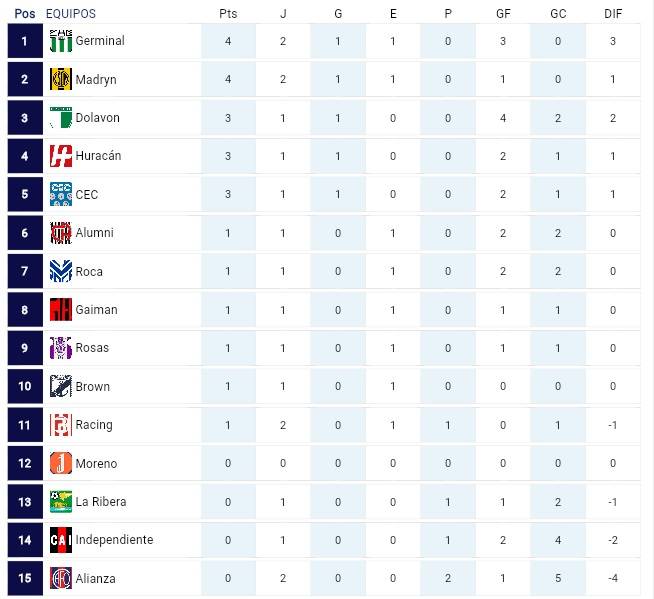Open the Huracán red crest icon

click(x=61, y=156)
